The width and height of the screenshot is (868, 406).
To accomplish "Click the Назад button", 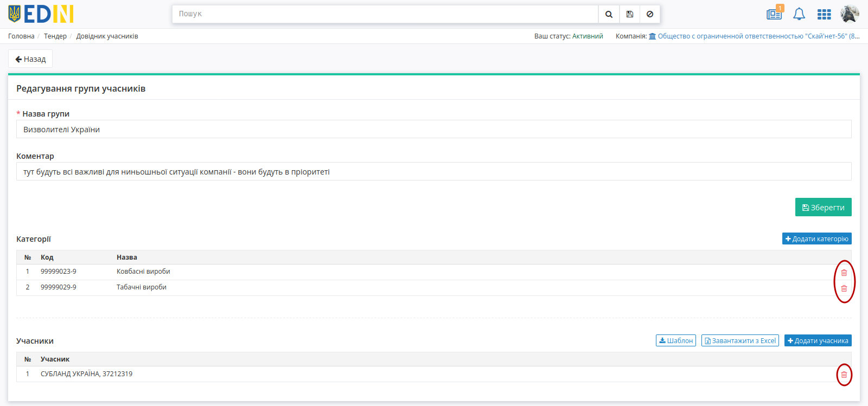I will click(30, 59).
